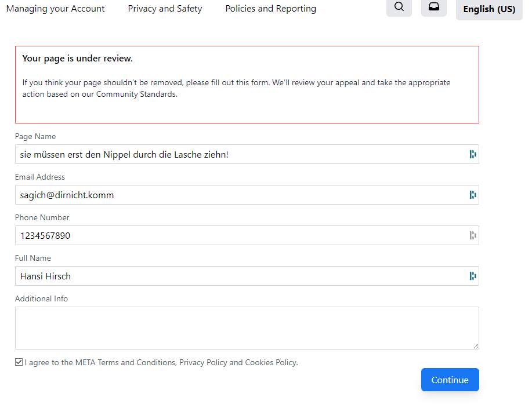Viewport: 532px width, 415px height.
Task: Click the "Additional Info" field label
Action: (41, 298)
